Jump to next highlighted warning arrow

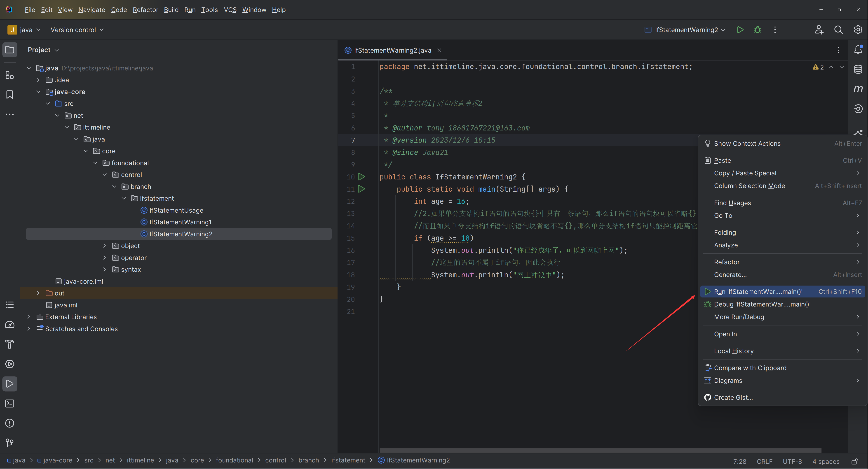click(842, 67)
